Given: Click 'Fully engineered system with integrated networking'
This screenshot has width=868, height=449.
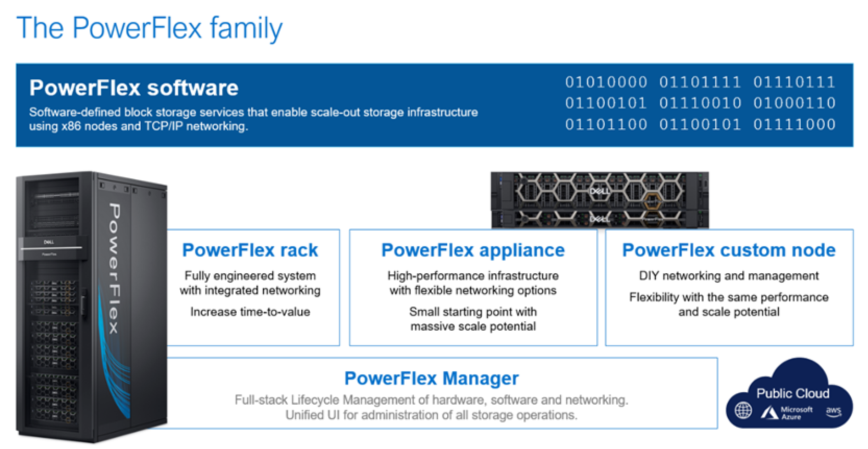Looking at the screenshot, I should point(250,283).
